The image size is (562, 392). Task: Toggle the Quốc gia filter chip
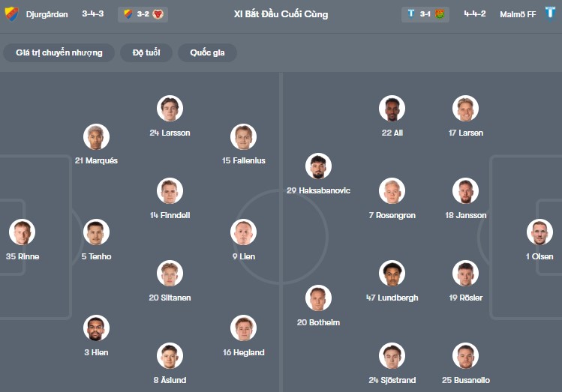207,52
